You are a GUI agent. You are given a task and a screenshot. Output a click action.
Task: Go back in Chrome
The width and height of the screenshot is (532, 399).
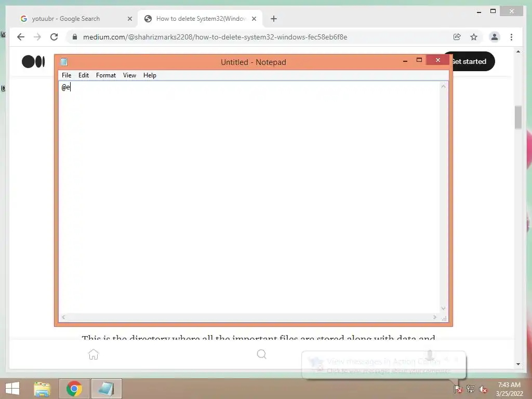click(21, 37)
